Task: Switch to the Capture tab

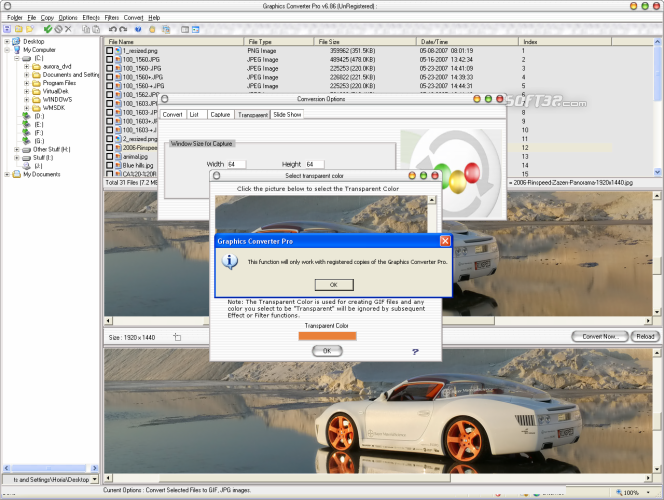Action: coord(220,114)
